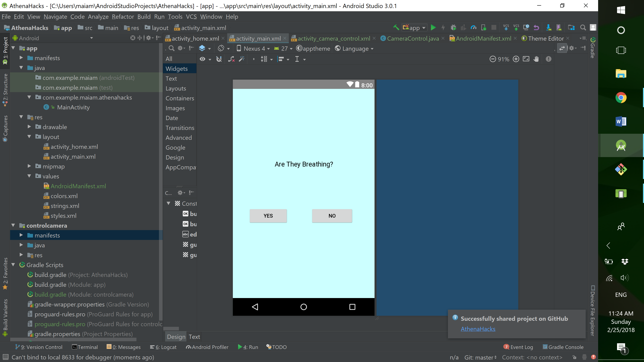Click the Debug app bug icon

(453, 28)
